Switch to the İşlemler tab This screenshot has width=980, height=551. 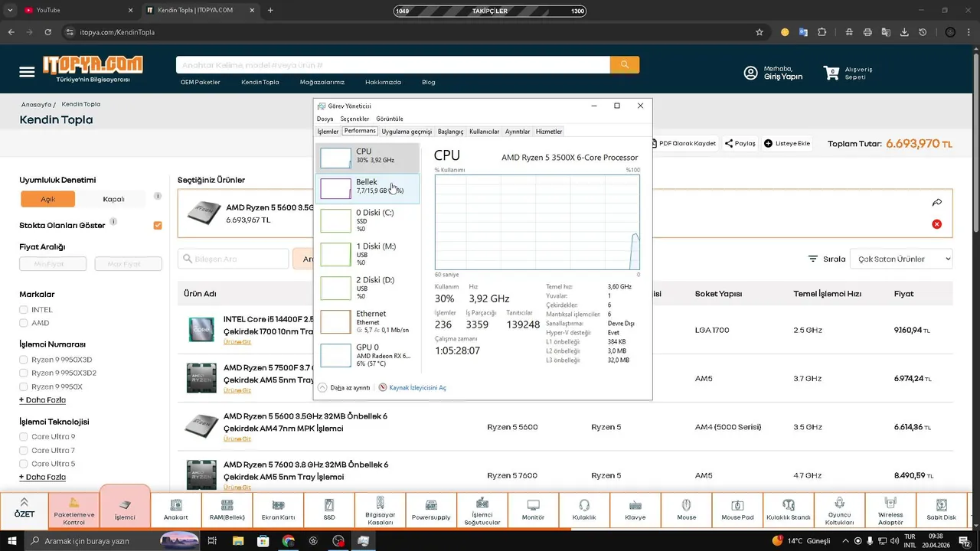tap(328, 132)
